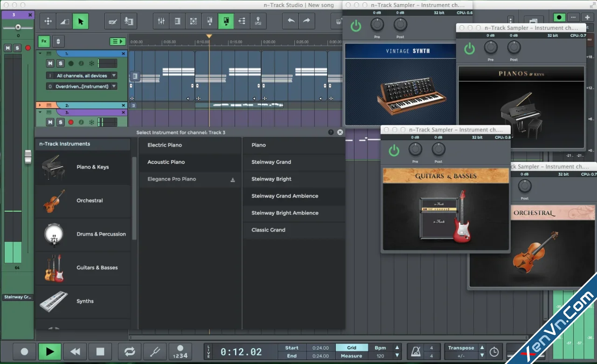Choose Classic Grand preset

point(294,230)
